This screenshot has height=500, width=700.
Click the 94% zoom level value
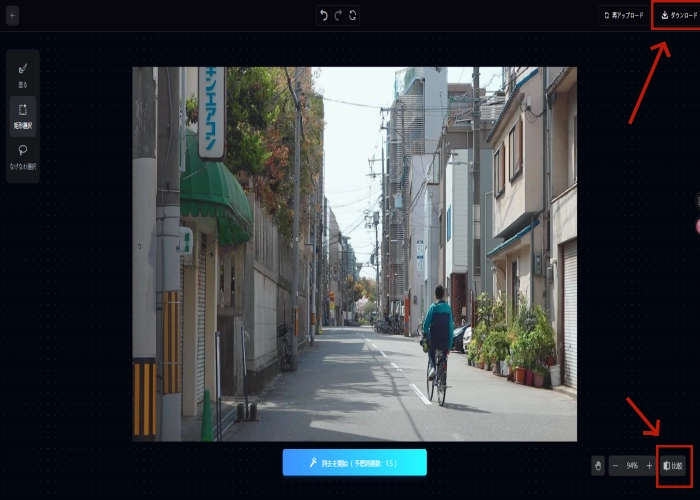tap(632, 466)
